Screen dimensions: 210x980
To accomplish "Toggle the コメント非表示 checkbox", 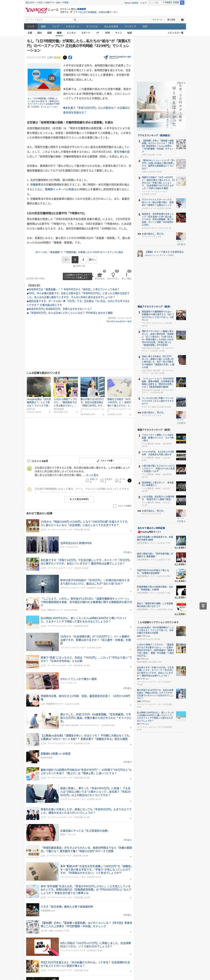I will click(115, 506).
